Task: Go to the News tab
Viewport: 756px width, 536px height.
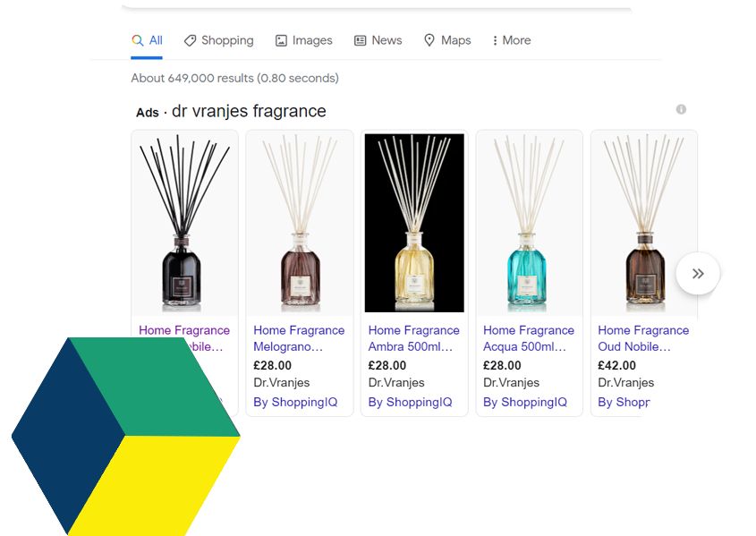Action: [378, 40]
